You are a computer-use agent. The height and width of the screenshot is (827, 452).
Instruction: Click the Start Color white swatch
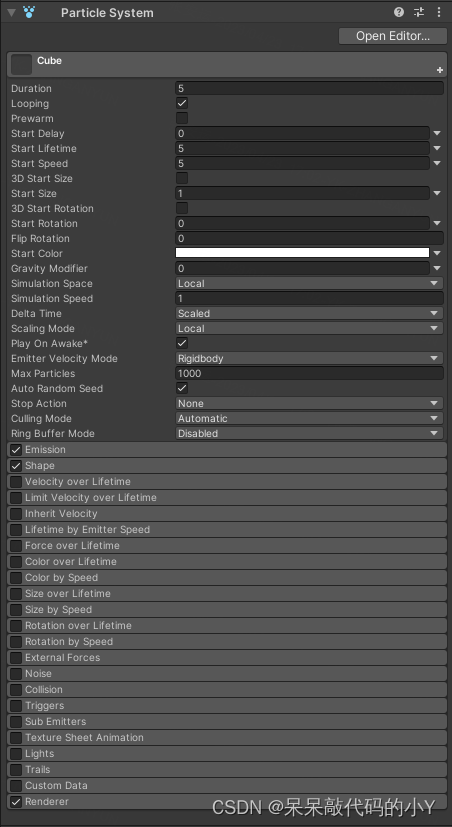coord(302,253)
